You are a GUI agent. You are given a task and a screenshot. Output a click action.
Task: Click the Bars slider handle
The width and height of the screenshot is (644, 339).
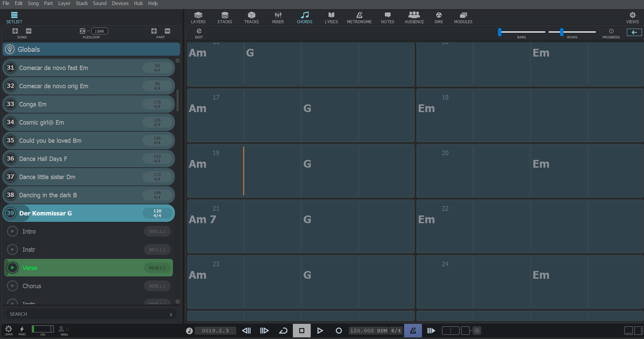(500, 32)
